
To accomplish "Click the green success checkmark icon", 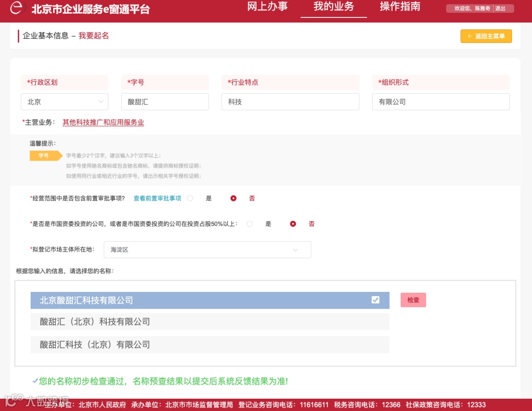I will pyautogui.click(x=35, y=381).
